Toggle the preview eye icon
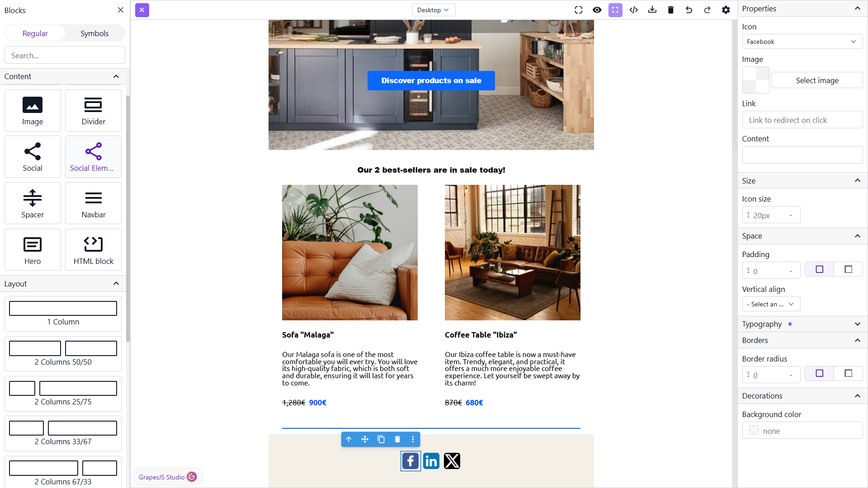The height and width of the screenshot is (488, 868). [x=597, y=10]
